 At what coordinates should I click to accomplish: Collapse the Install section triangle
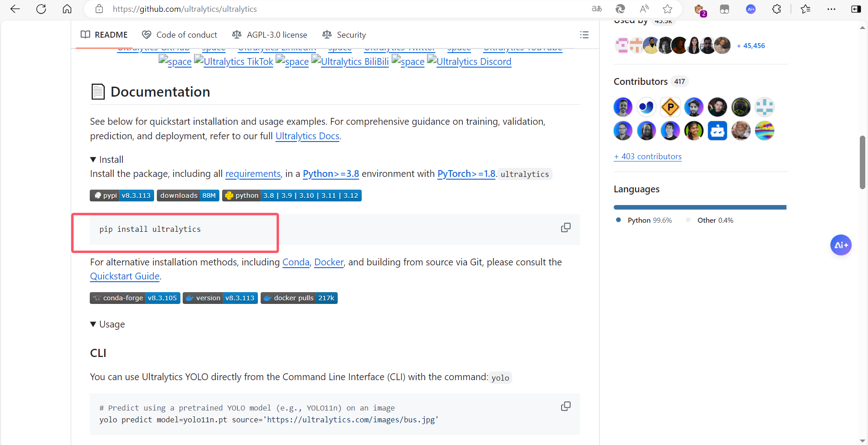point(93,160)
